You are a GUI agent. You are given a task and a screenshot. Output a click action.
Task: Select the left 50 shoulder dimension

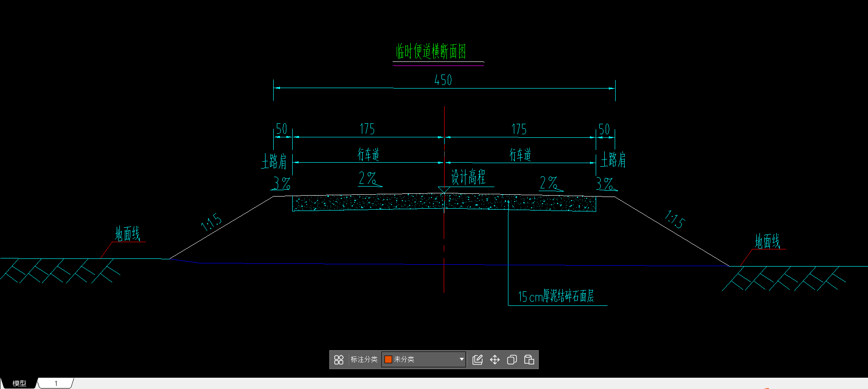pyautogui.click(x=281, y=129)
